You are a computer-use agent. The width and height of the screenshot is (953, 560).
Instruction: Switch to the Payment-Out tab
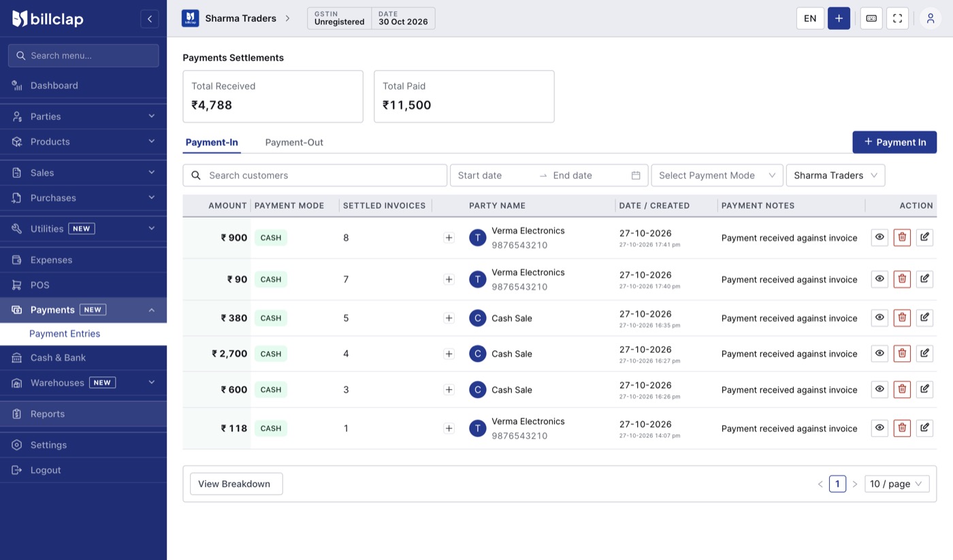(294, 142)
